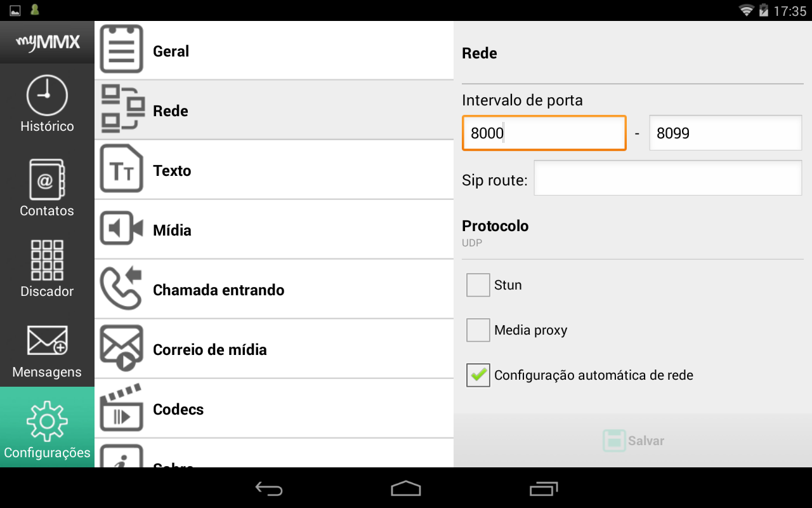Focus the Sip route input field
This screenshot has width=812, height=508.
(668, 178)
